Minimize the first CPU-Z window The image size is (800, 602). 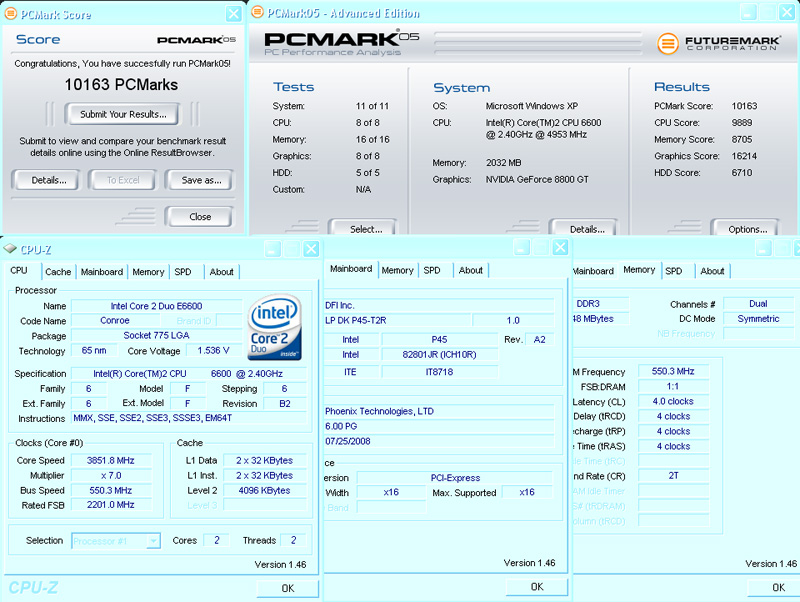coord(272,249)
